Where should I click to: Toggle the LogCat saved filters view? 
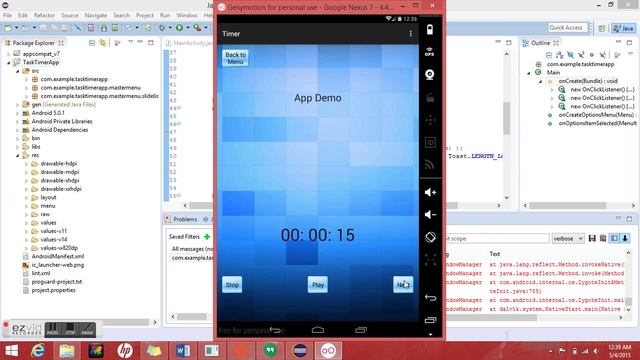614,239
